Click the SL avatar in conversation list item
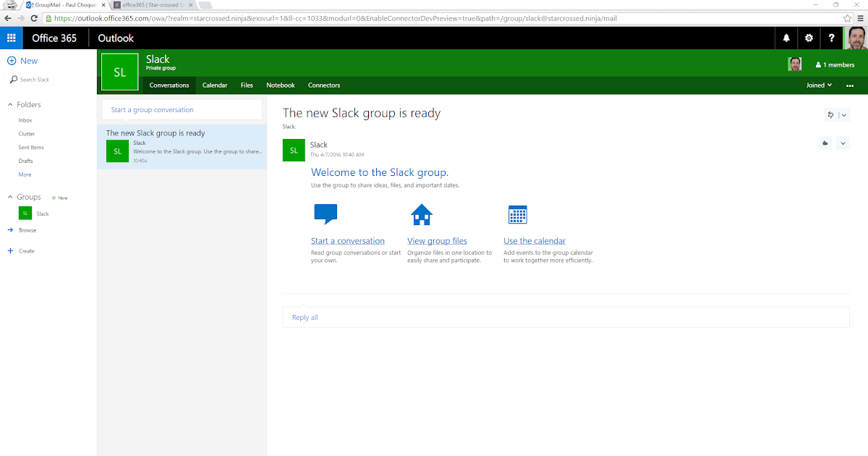The image size is (868, 456). 117,151
